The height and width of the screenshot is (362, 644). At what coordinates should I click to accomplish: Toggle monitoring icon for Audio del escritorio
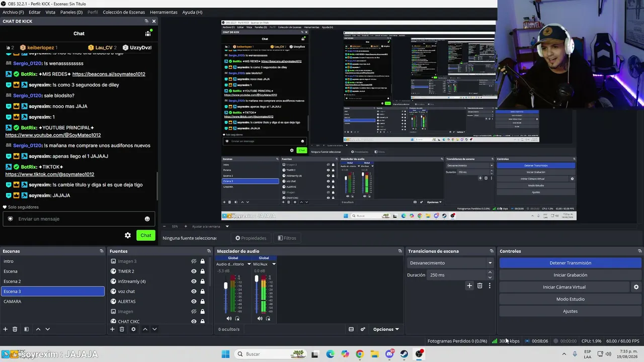237,318
